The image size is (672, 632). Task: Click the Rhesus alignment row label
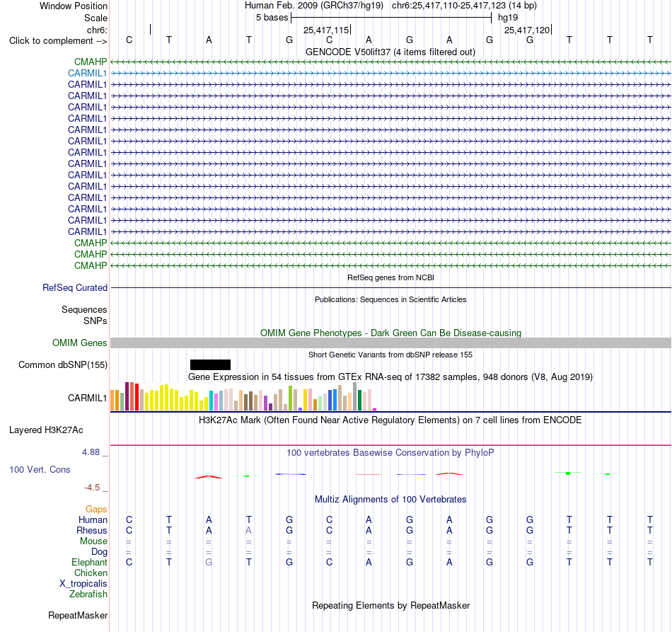point(92,530)
